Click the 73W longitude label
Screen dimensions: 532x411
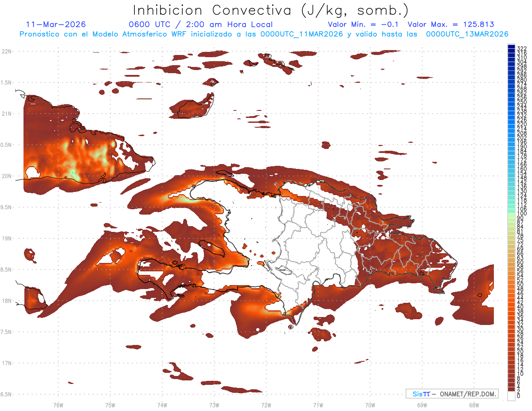(214, 405)
